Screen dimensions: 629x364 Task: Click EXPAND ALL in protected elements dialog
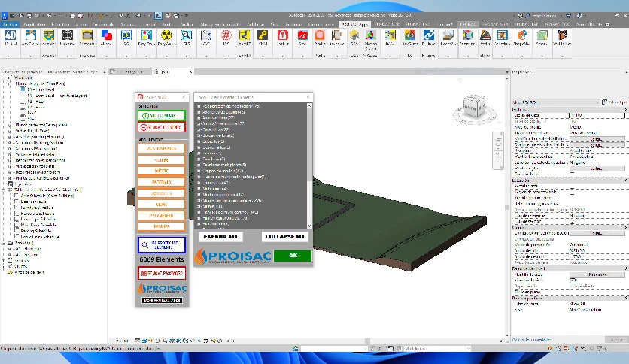(220, 236)
